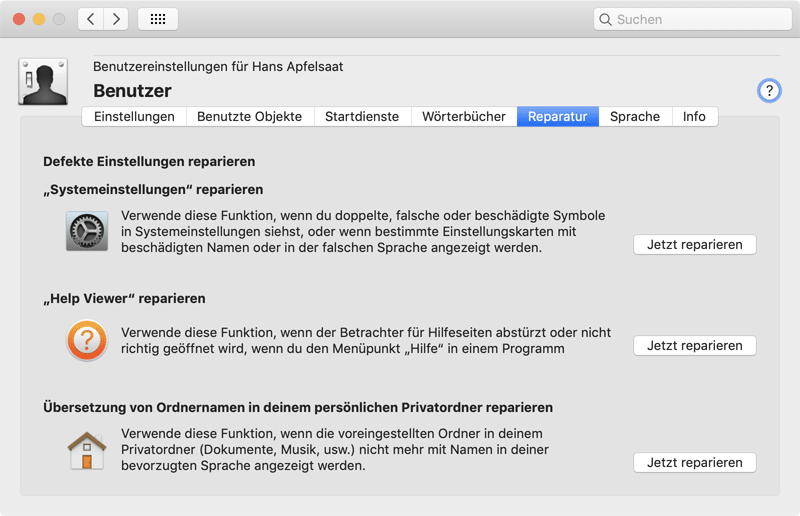Click Jetzt reparieren for Systemeinstellungen

[x=694, y=244]
